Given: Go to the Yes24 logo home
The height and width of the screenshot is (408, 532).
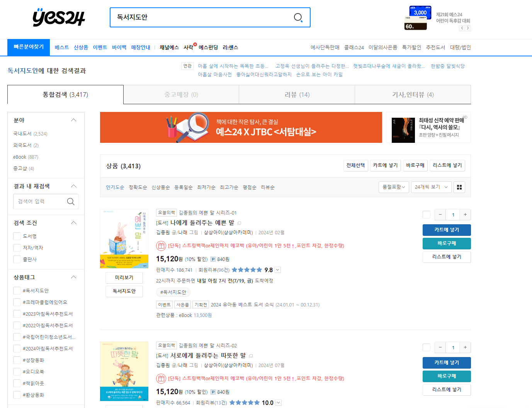Looking at the screenshot, I should tap(59, 17).
